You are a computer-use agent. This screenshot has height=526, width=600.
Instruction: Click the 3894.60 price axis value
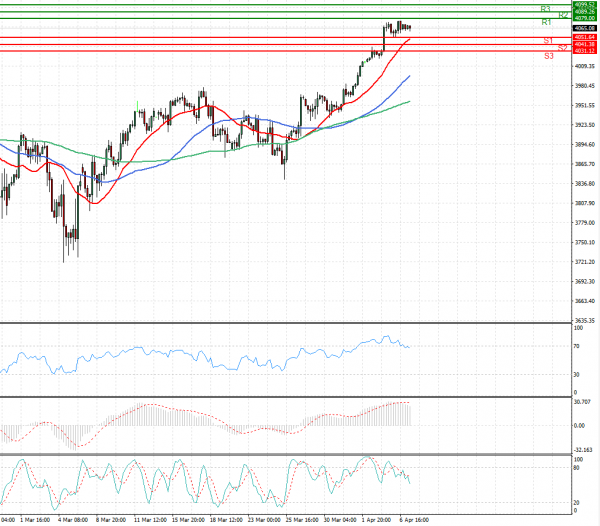(585, 144)
